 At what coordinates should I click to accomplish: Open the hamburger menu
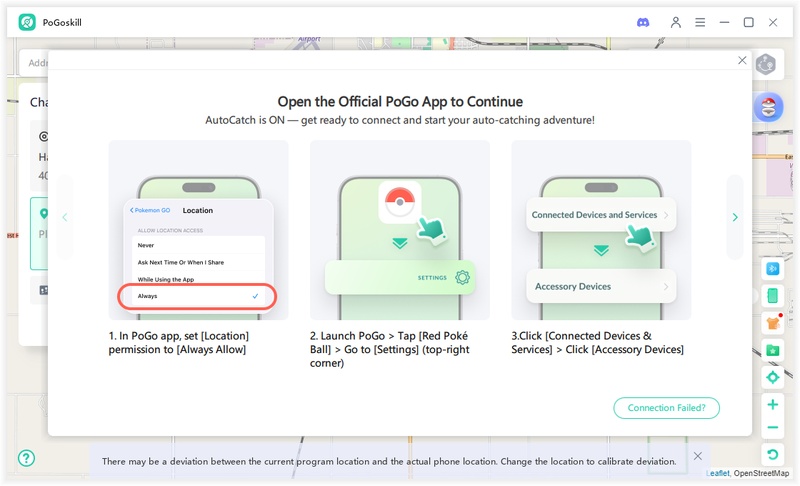700,22
